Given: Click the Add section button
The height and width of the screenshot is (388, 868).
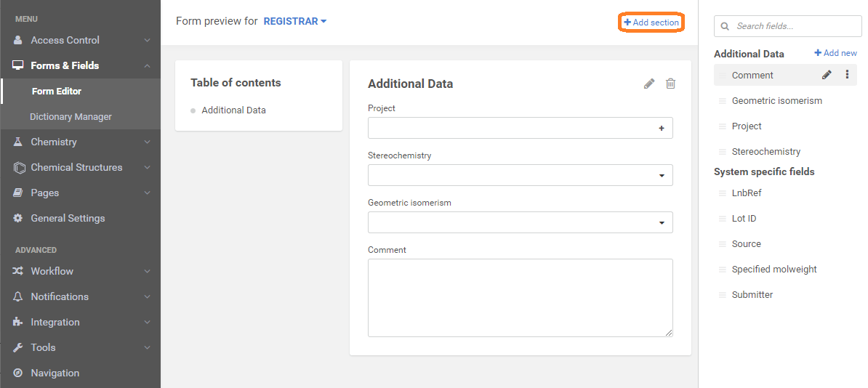Looking at the screenshot, I should click(x=651, y=23).
